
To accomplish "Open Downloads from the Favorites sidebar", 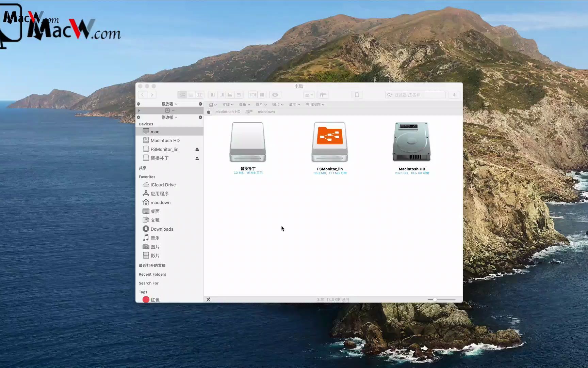I will coord(161,229).
